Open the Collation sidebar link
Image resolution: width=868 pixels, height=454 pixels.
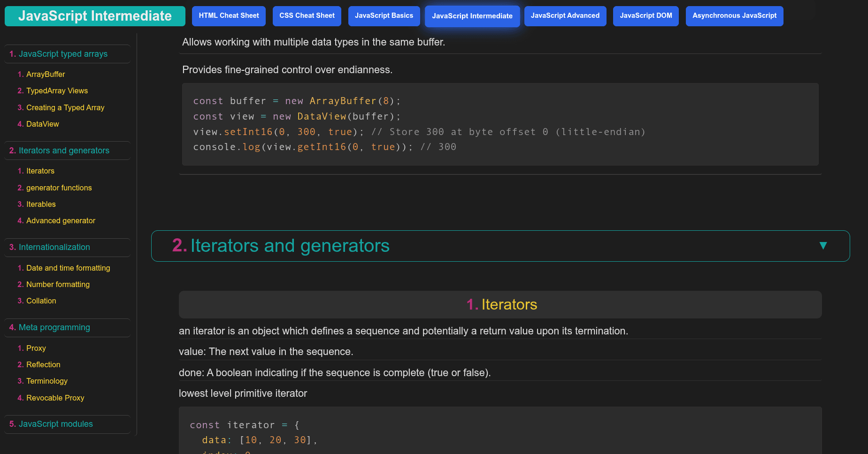[41, 301]
